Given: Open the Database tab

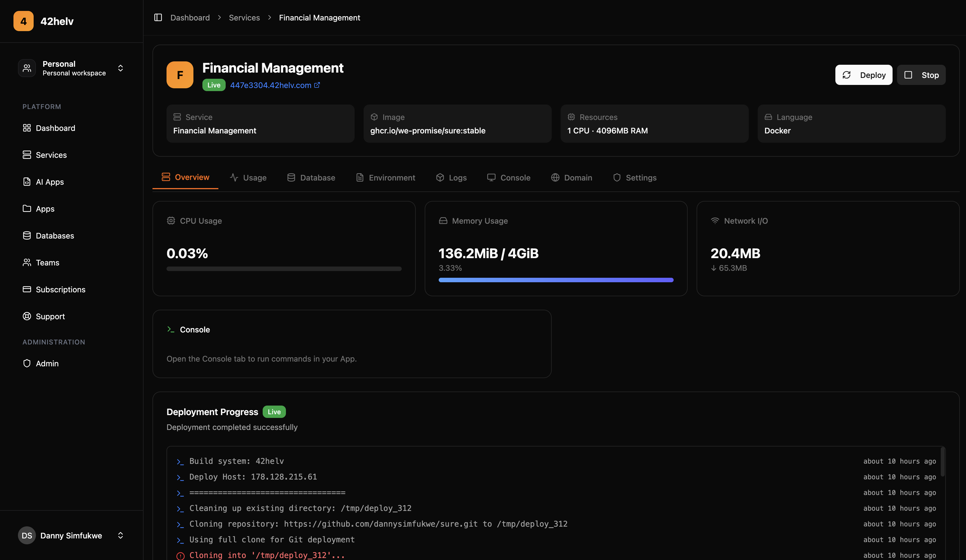Looking at the screenshot, I should [x=311, y=177].
